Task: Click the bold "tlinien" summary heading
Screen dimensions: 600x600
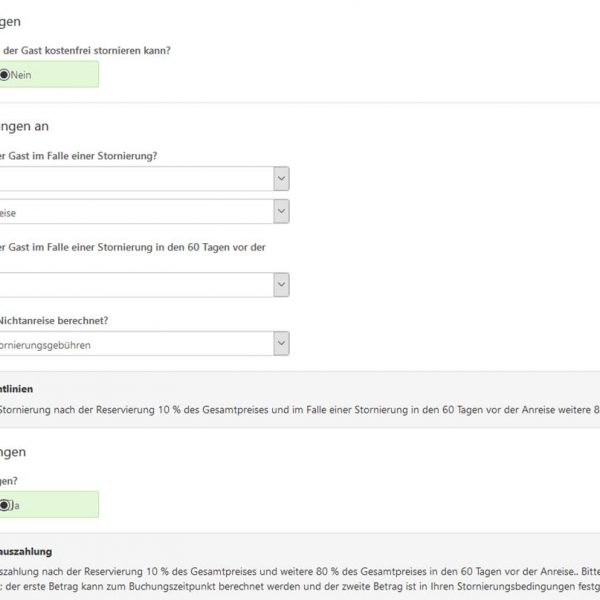Action: pyautogui.click(x=16, y=389)
